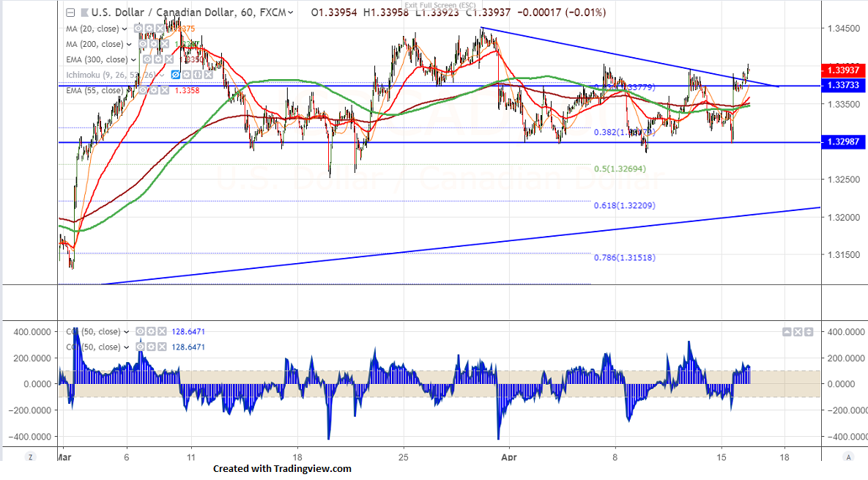This screenshot has height=480, width=868.
Task: Expand the second CCI (50, close) dropdown
Action: (x=127, y=347)
